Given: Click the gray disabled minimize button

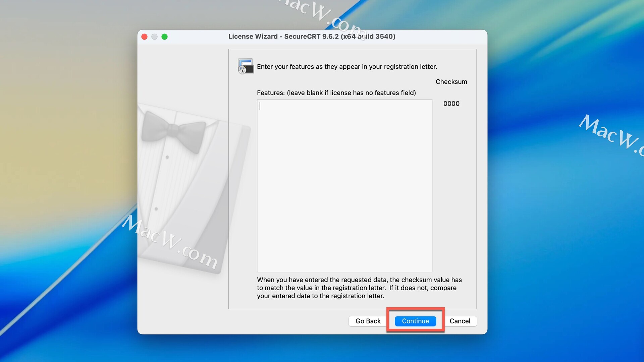Looking at the screenshot, I should (154, 37).
